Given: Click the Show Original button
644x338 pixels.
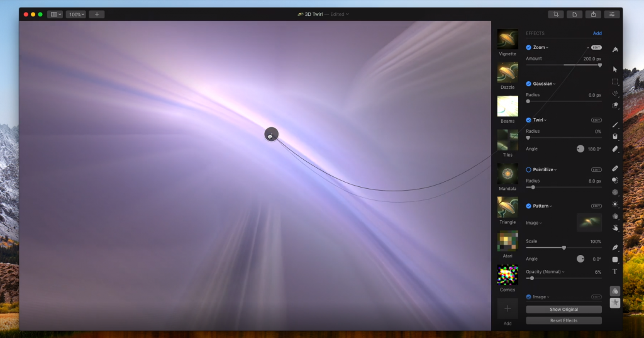Looking at the screenshot, I should click(563, 309).
